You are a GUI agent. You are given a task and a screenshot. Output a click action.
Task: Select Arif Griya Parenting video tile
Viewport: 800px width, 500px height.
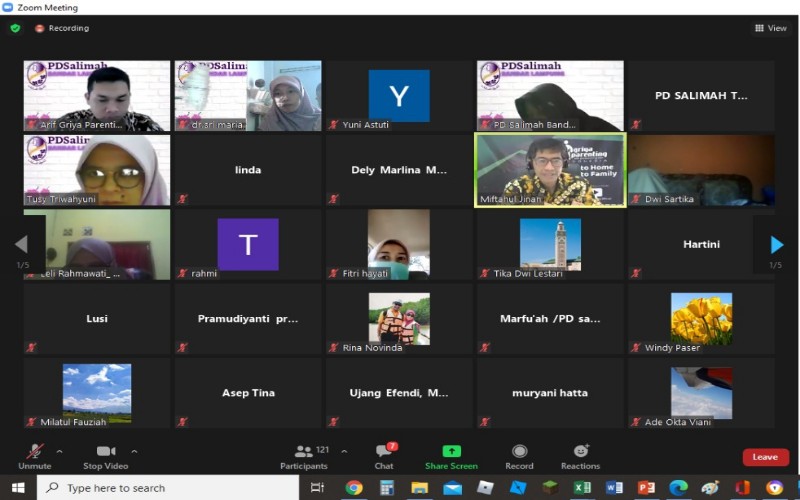[97, 96]
